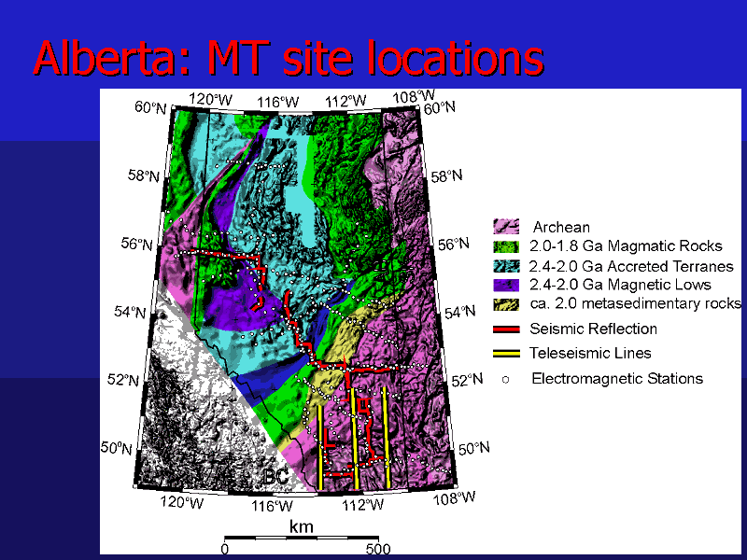Click the yellow metasedimentary rocks legend swatch

point(506,304)
